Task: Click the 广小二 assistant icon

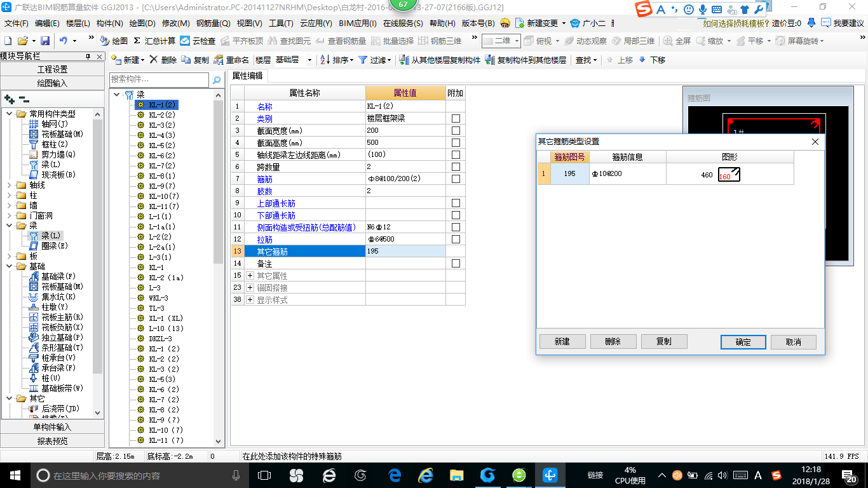Action: tap(575, 23)
